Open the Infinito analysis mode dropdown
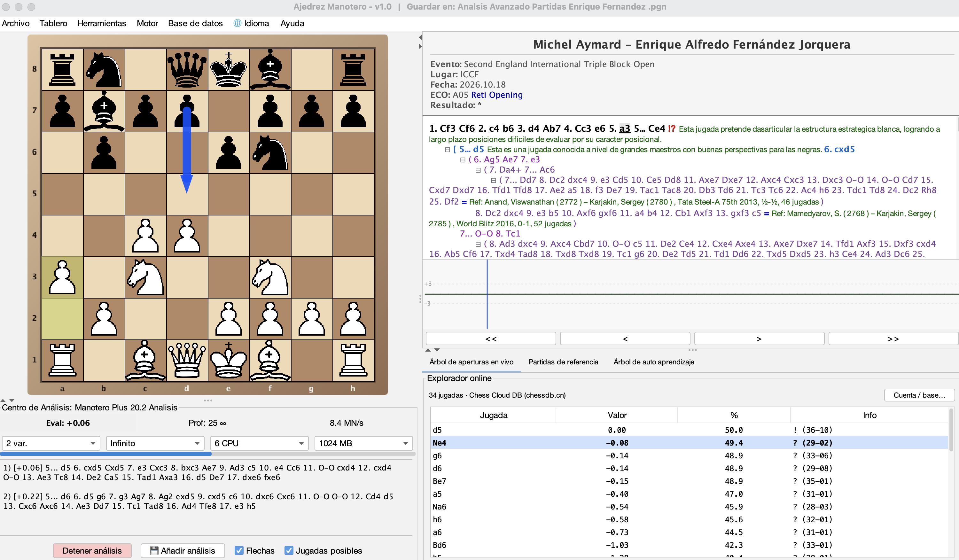959x560 pixels. coord(155,443)
